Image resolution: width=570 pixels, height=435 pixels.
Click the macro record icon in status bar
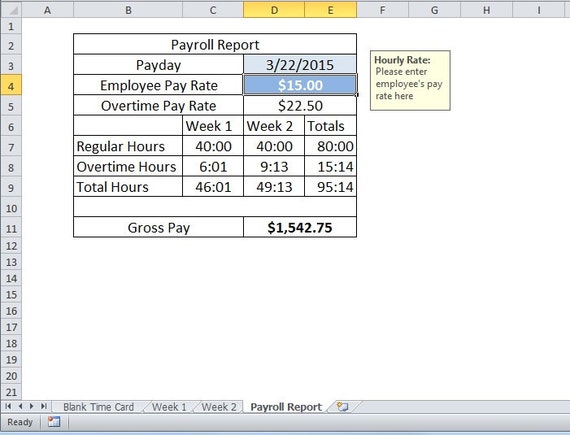(x=54, y=422)
